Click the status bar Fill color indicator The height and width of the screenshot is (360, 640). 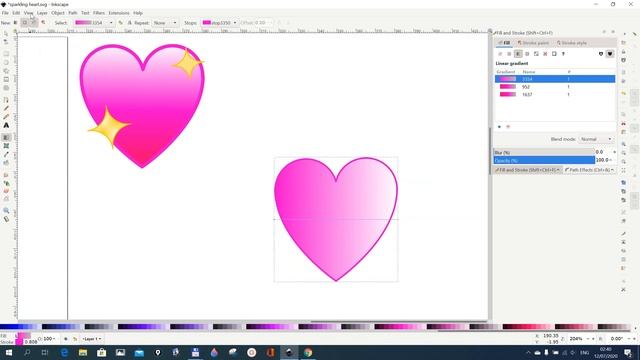click(23, 336)
